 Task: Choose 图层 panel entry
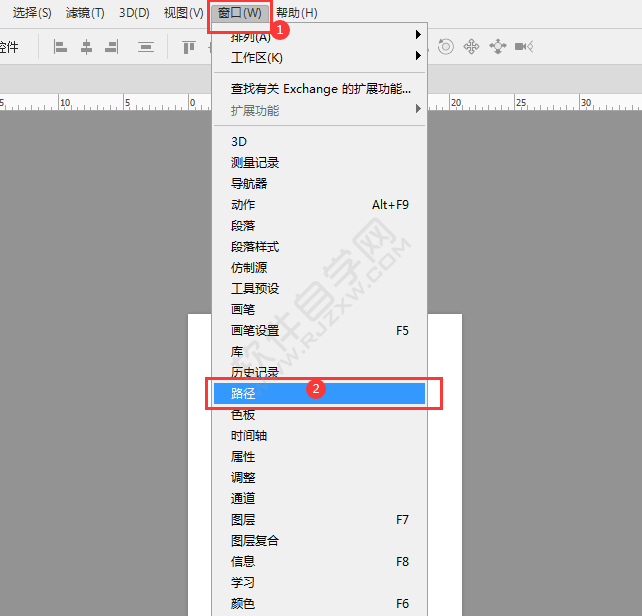tap(319, 519)
